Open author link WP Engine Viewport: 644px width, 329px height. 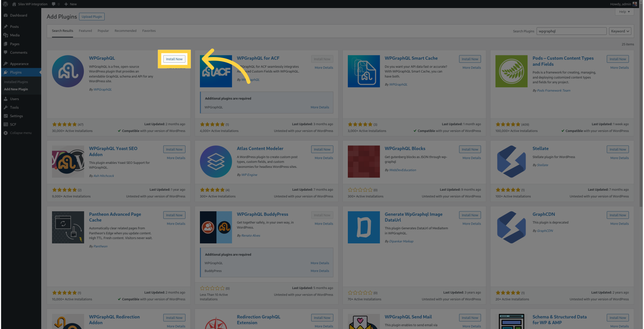tap(249, 175)
